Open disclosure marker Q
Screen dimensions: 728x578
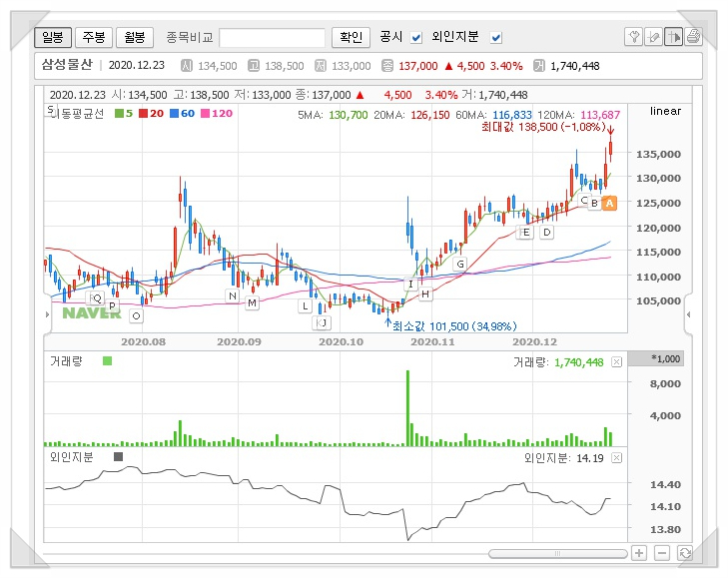(x=96, y=298)
